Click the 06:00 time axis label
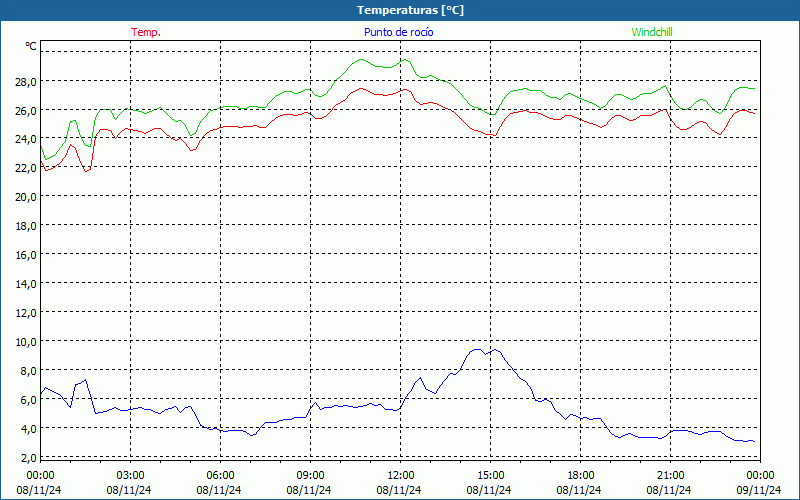800x500 pixels. 220,476
